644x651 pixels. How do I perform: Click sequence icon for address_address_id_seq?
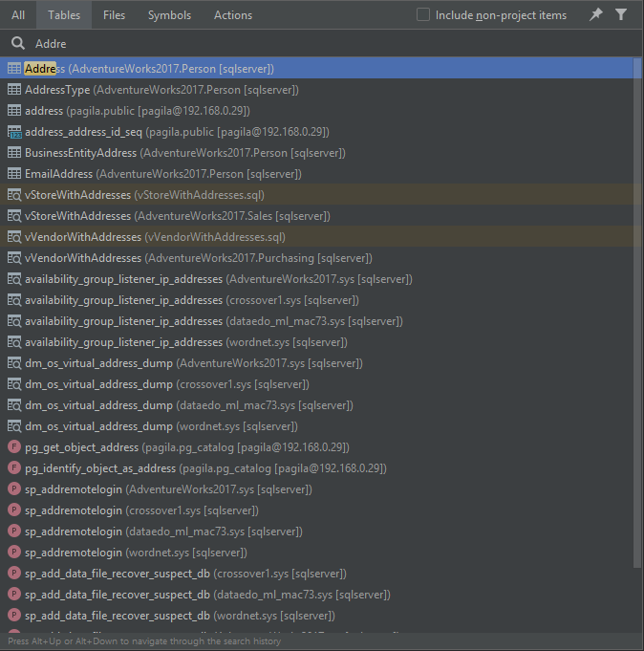(14, 132)
